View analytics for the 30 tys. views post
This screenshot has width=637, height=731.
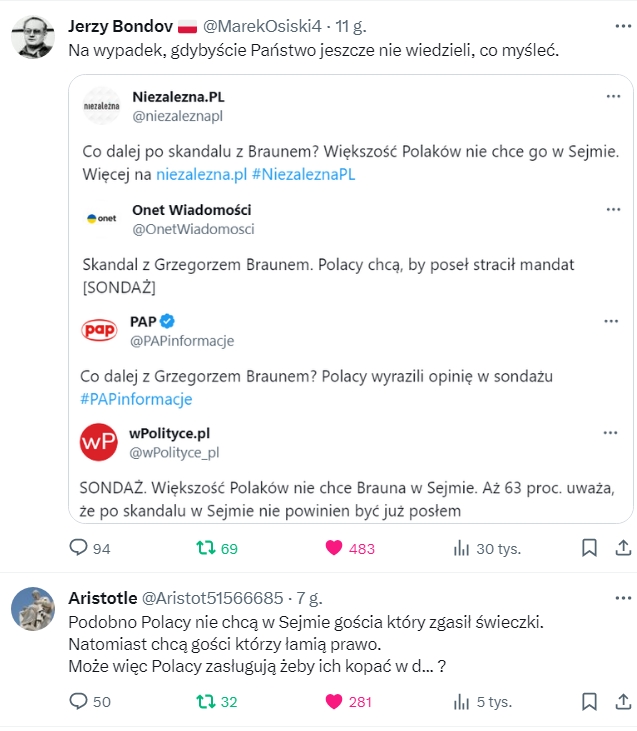coord(462,548)
